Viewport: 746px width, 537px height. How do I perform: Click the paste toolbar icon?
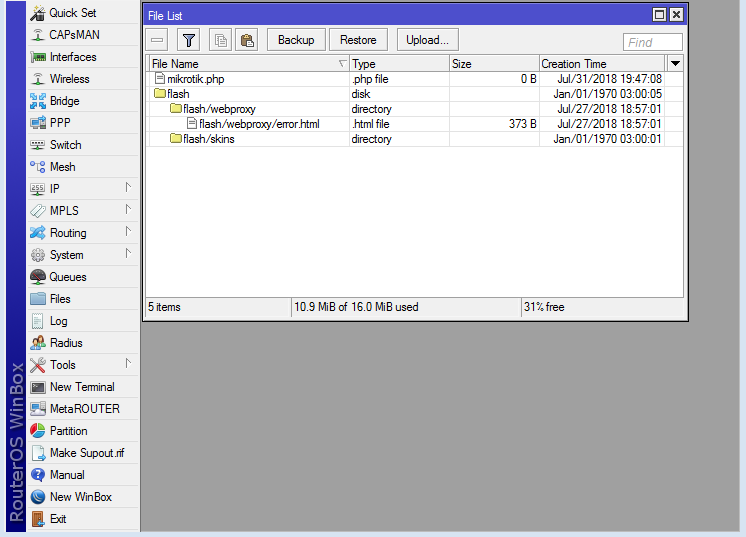point(246,40)
